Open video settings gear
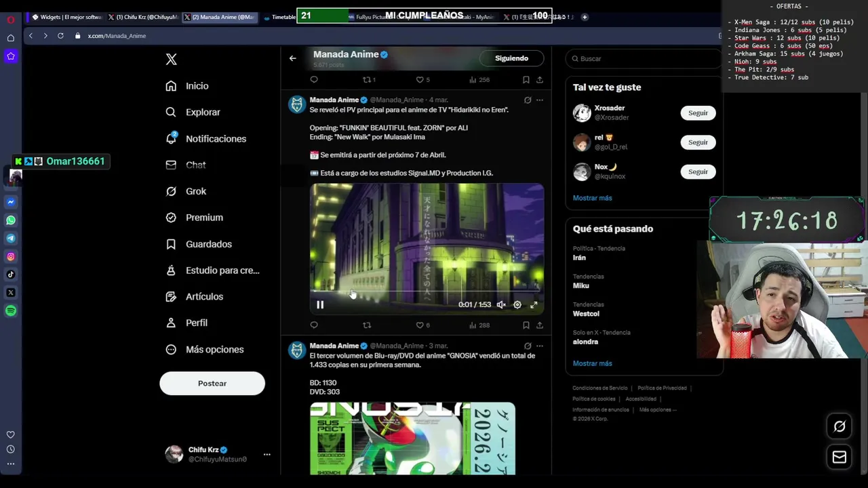Viewport: 868px width, 488px height. 517,305
